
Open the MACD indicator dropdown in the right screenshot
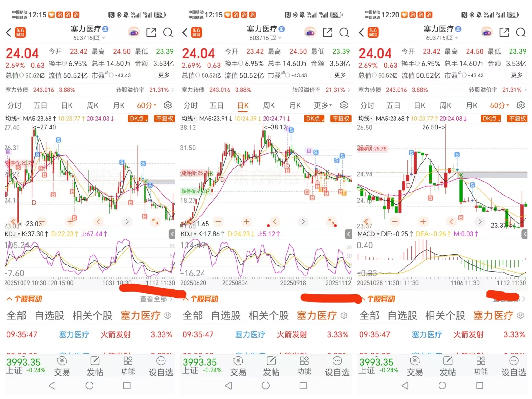pos(368,234)
